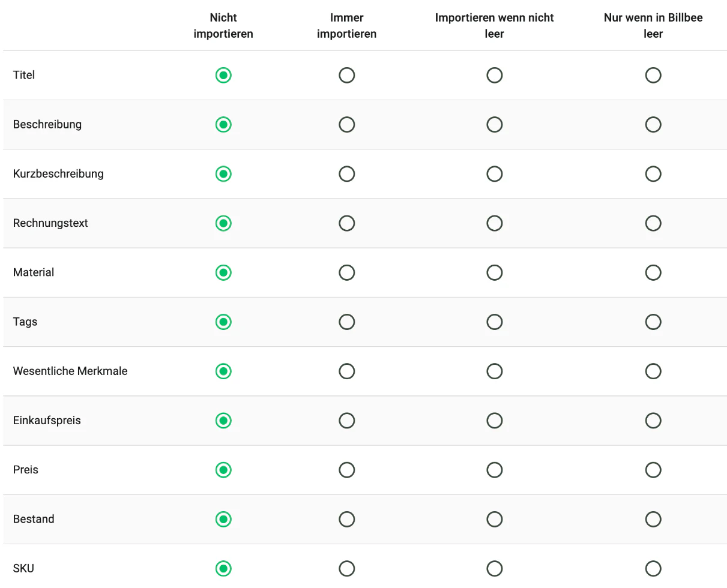Image resolution: width=727 pixels, height=588 pixels.
Task: Click the 'Immer importieren' column header
Action: click(347, 26)
